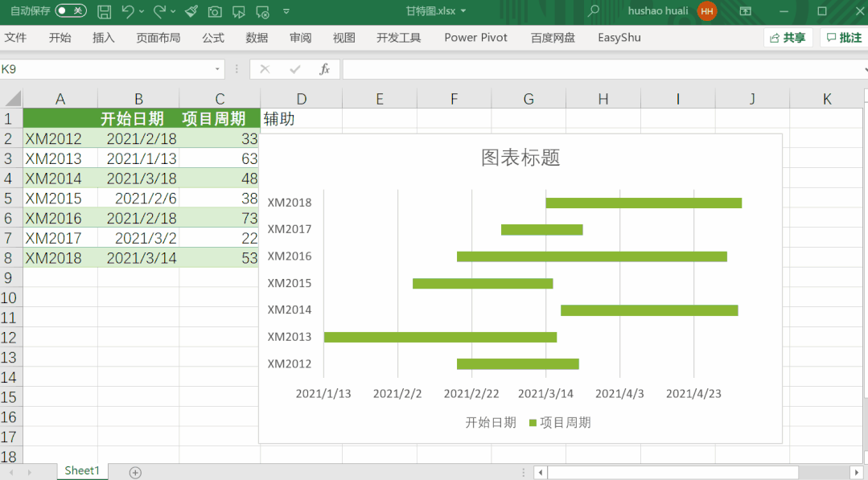Viewport: 868px width, 480px height.
Task: Click horizontal scrollbar right arrow
Action: [x=857, y=472]
